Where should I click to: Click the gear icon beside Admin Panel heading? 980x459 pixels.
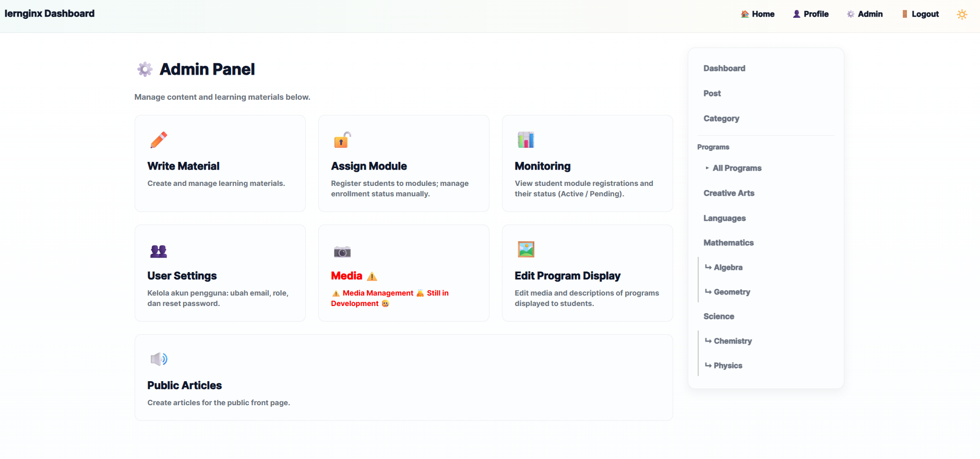pyautogui.click(x=145, y=69)
